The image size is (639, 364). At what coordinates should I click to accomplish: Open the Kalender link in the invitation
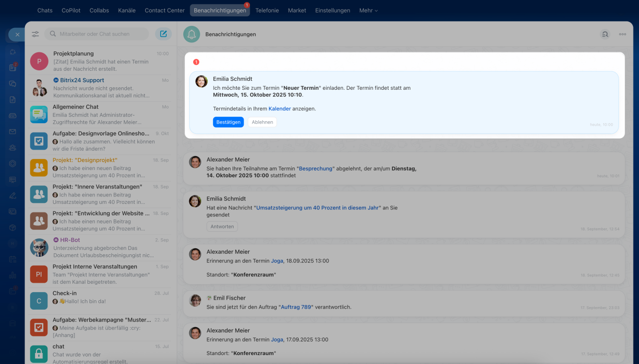[280, 109]
